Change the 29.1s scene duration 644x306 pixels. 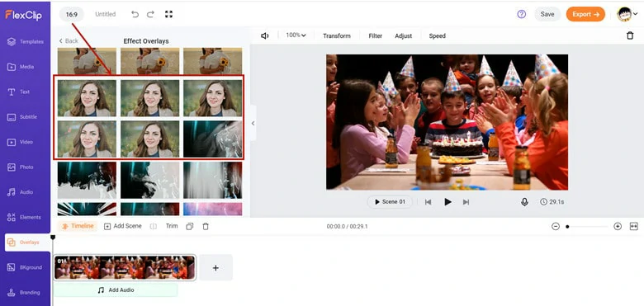point(552,202)
